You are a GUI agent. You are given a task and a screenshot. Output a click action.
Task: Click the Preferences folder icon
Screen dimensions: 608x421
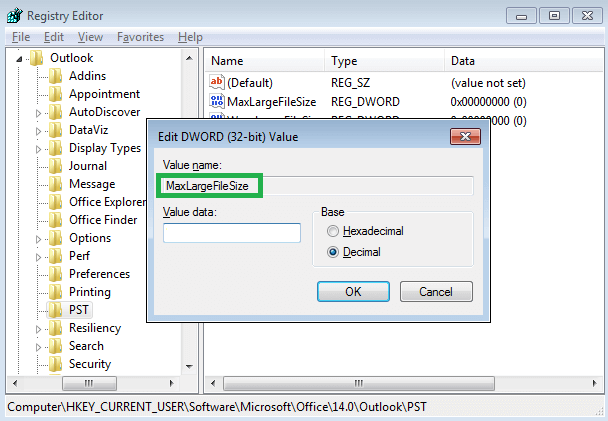point(55,274)
